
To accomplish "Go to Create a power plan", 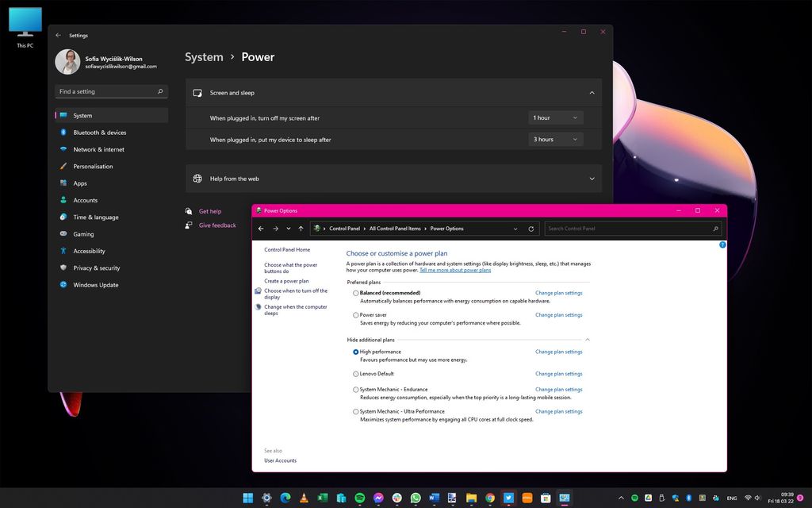I will tap(287, 281).
